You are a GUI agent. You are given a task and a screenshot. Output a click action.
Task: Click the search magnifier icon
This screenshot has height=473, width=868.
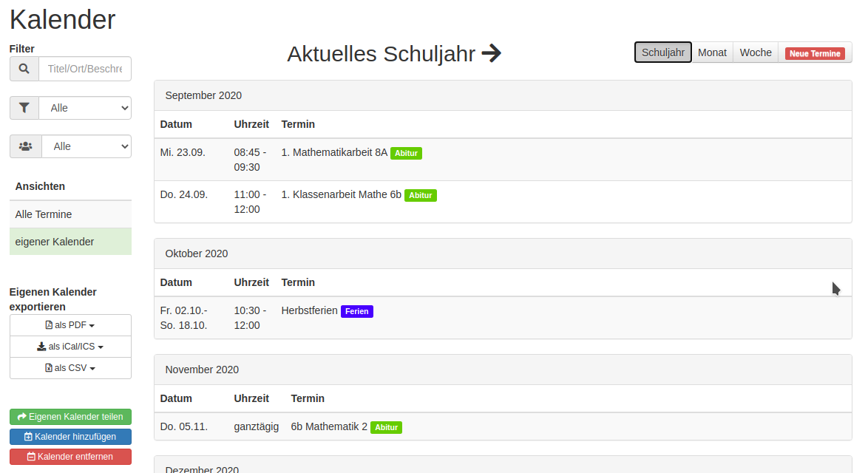(24, 69)
